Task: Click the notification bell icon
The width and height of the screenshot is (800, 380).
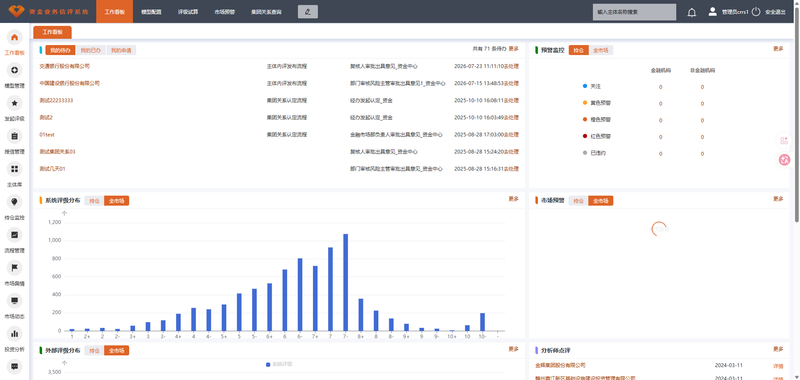Action: [691, 12]
